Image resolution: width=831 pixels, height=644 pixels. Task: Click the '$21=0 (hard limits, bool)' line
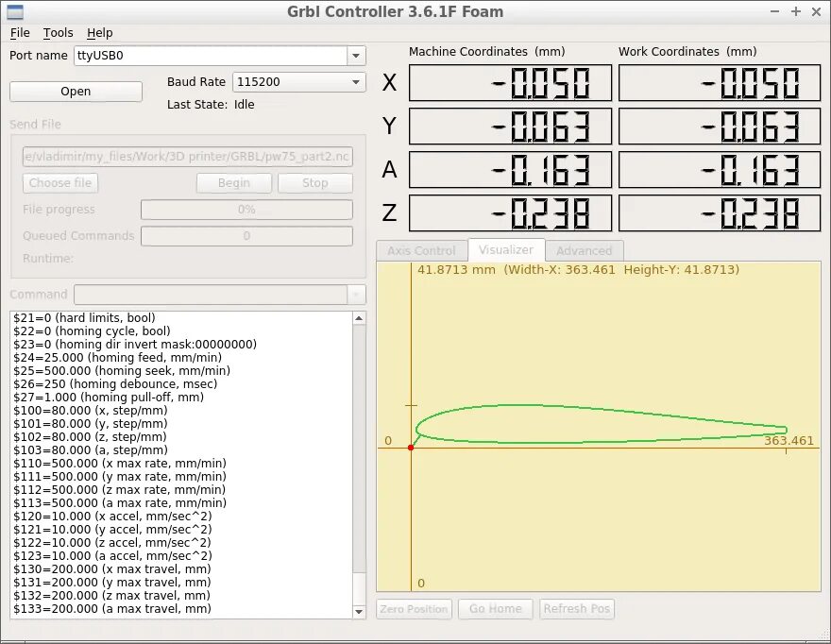click(x=84, y=318)
